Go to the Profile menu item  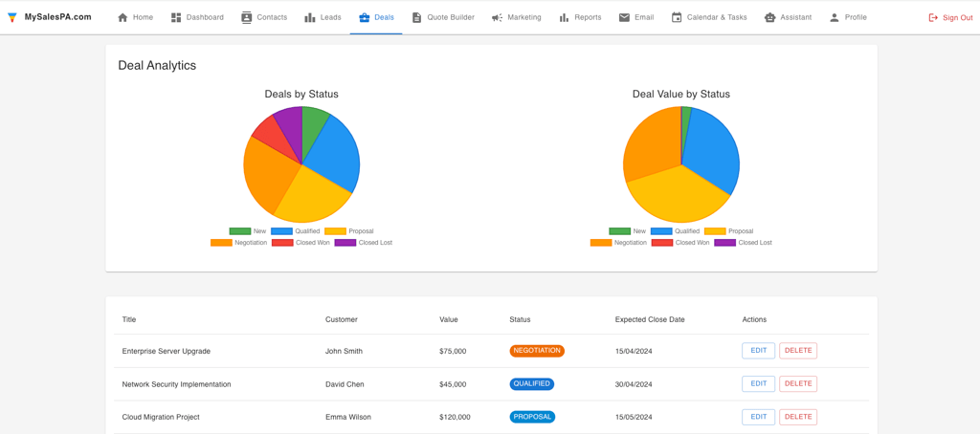[848, 17]
